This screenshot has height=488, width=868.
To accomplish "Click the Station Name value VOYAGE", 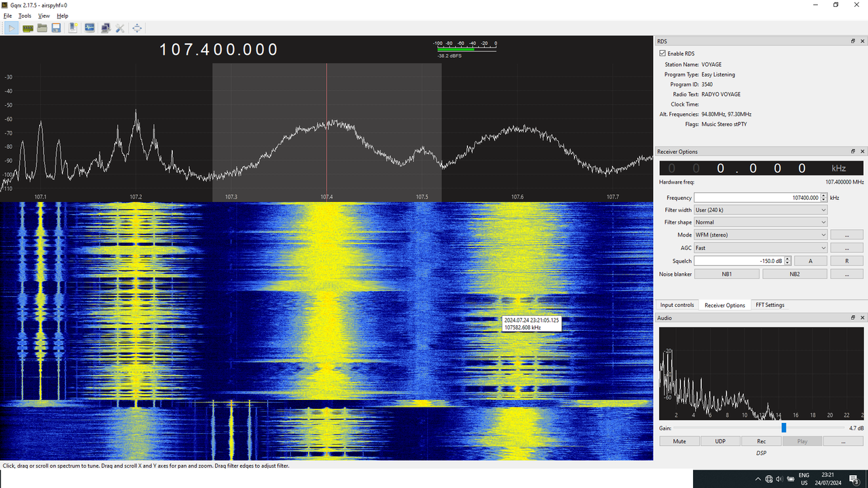I will point(712,64).
